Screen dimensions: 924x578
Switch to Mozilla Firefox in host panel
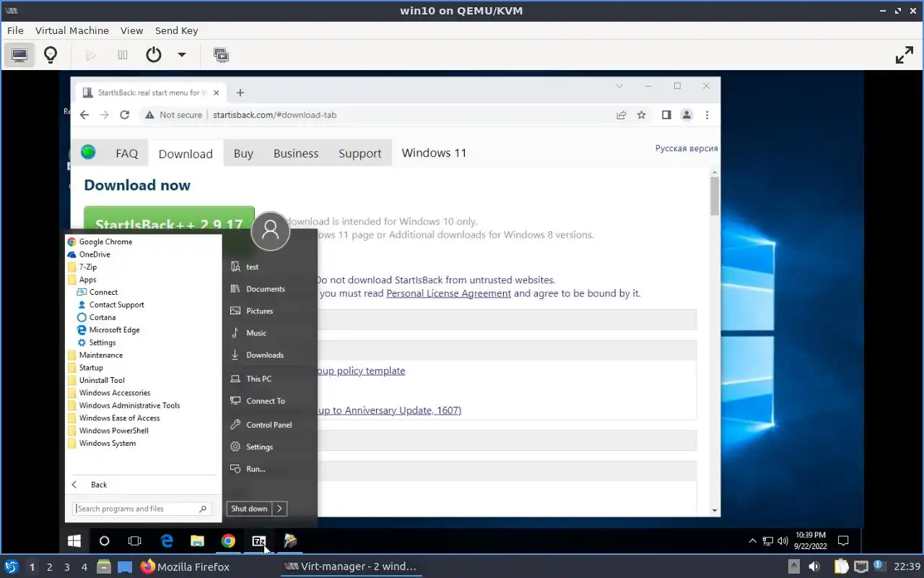[185, 566]
